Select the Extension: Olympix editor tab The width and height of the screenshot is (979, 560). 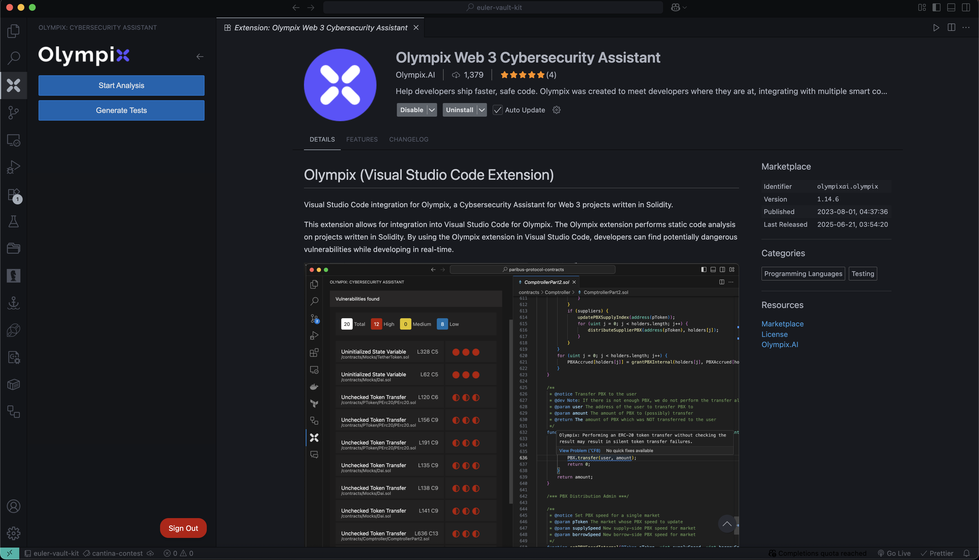click(320, 28)
